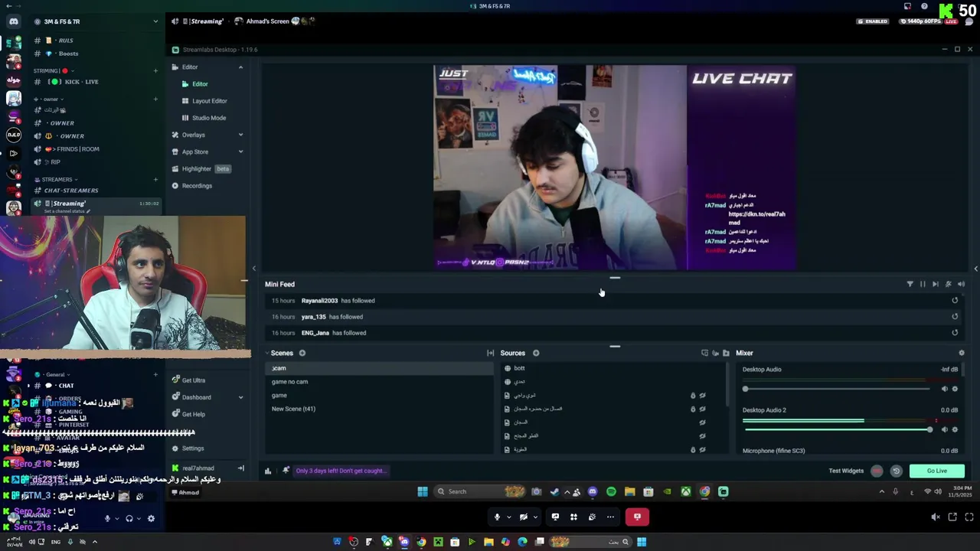Replay alert for yara_135 follow
Viewport: 980px width, 551px height.
954,317
